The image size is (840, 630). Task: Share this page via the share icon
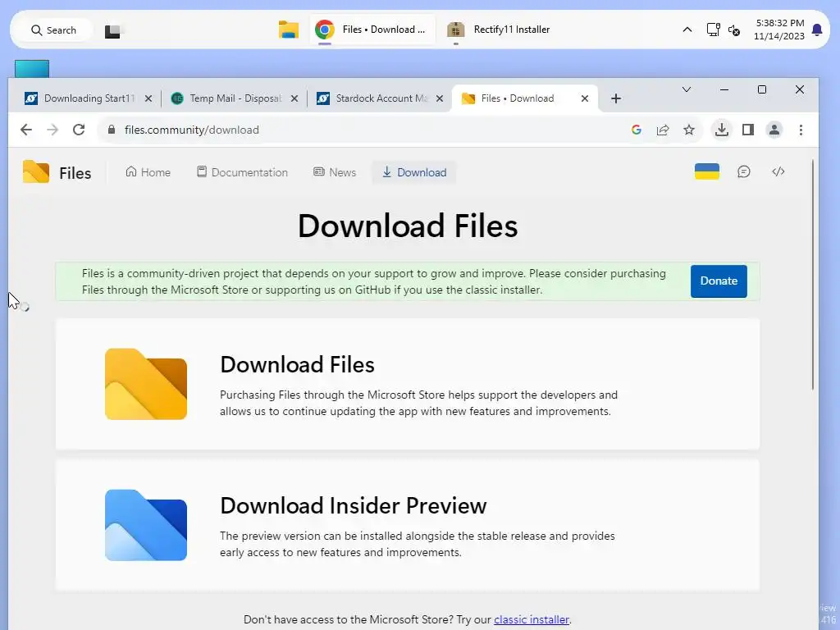click(x=663, y=130)
